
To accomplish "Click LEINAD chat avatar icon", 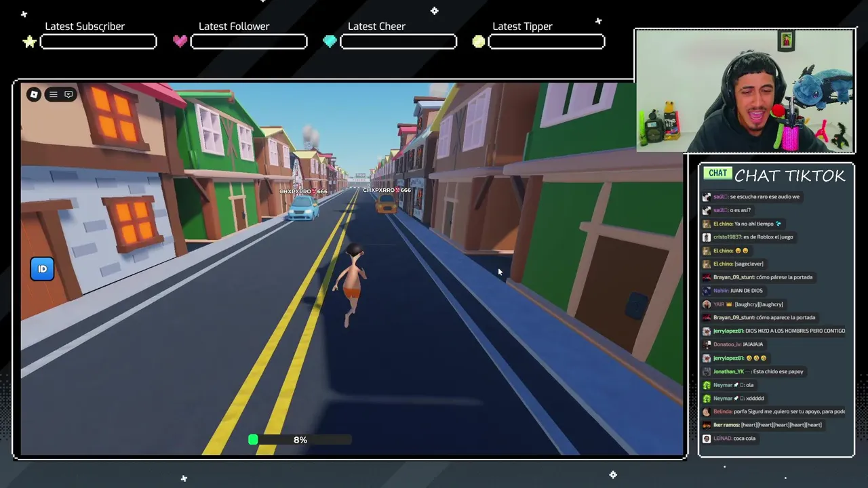I will coord(707,439).
